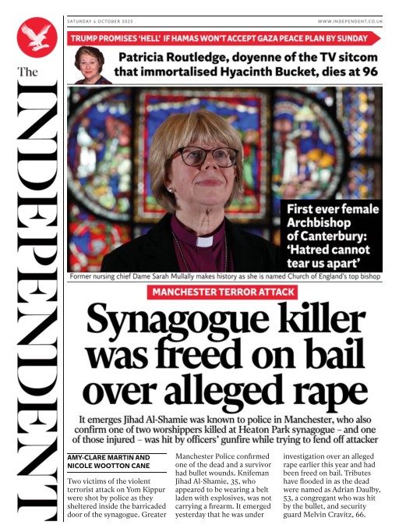Image resolution: width=399 pixels, height=532 pixels.
Task: Select the First ever female Archbishop caption box
Action: 331,236
